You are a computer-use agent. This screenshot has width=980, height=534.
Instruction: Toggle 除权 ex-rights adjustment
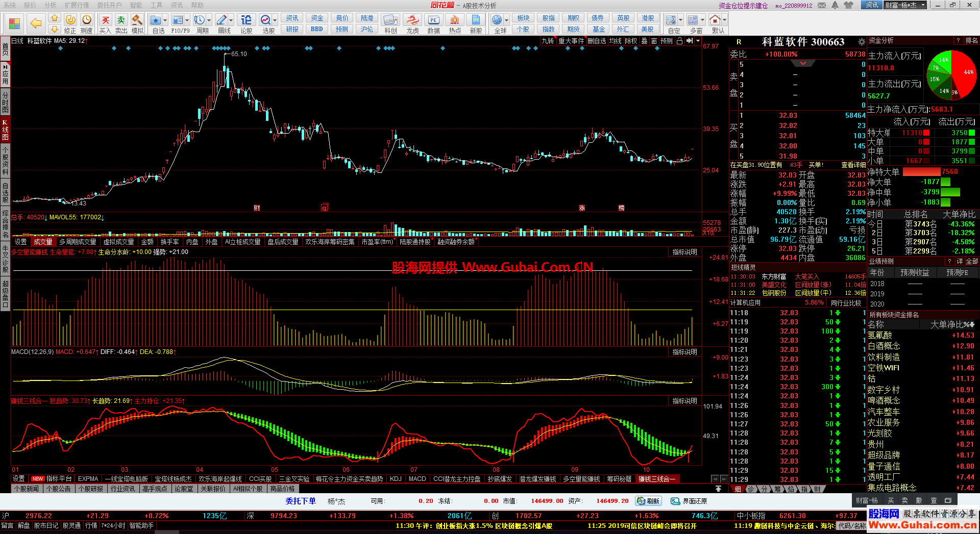(631, 41)
